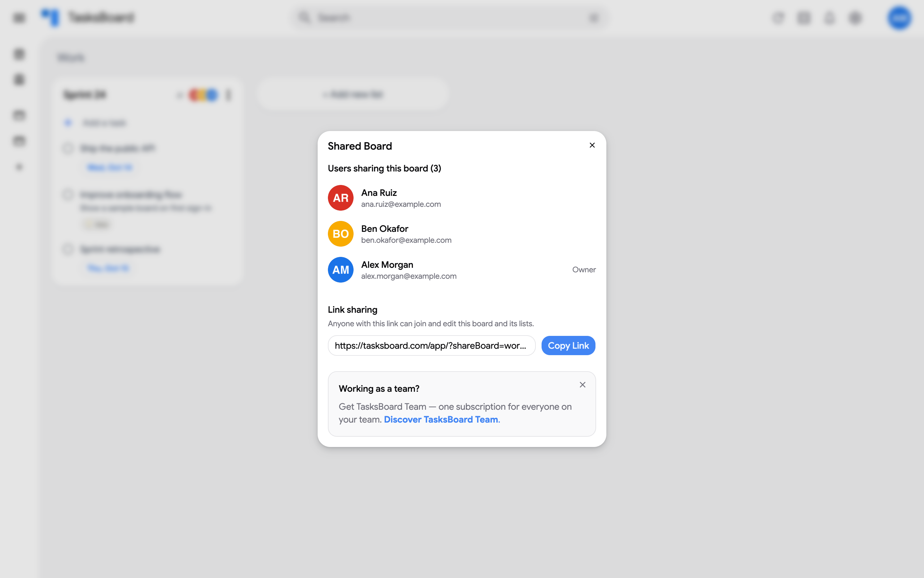Click Ben Okafor's BO avatar
The width and height of the screenshot is (924, 578).
coord(341,233)
